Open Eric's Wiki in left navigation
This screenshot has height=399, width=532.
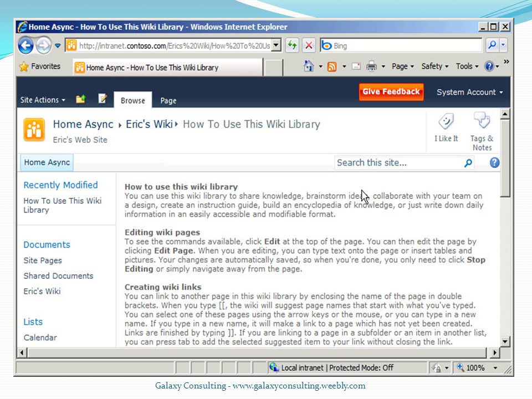pyautogui.click(x=42, y=291)
